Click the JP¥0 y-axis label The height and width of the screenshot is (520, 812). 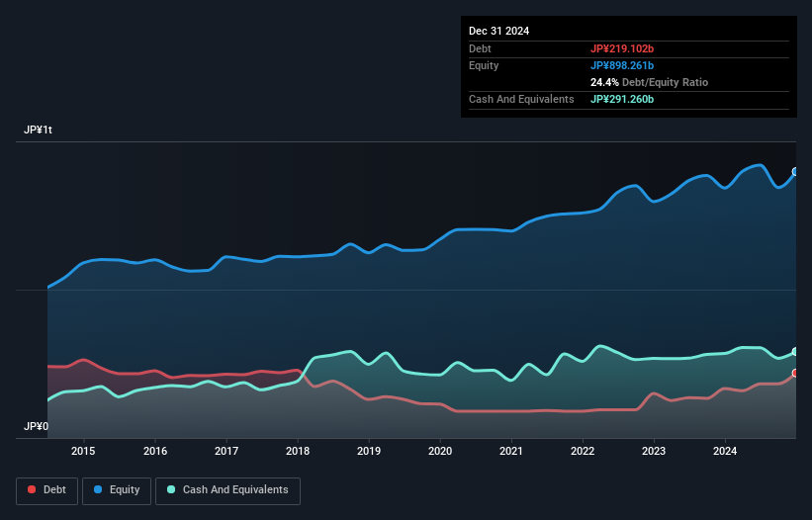point(37,426)
